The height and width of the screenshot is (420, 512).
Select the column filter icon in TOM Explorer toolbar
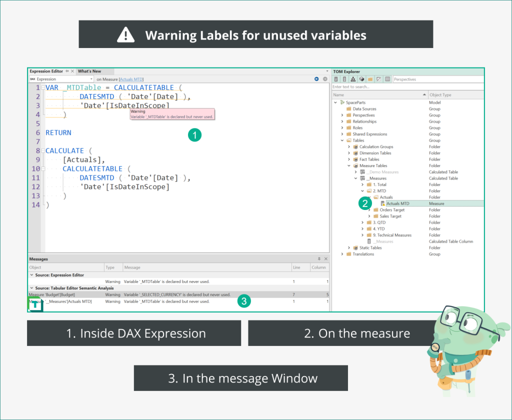pyautogui.click(x=343, y=79)
